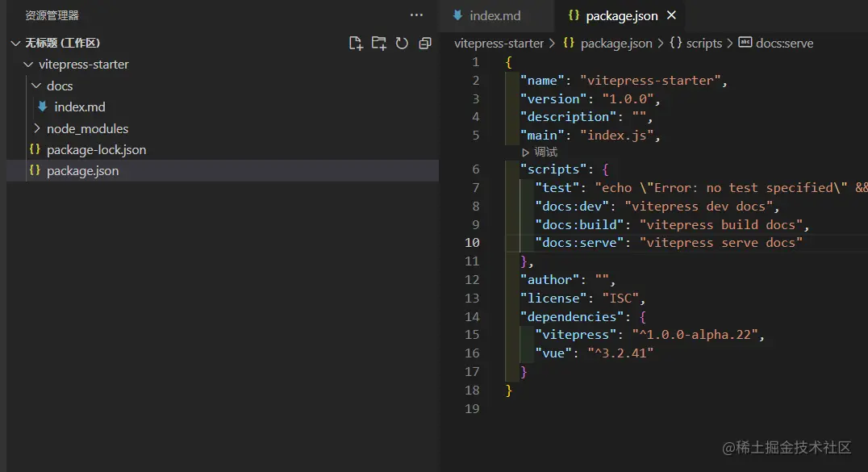Click the braces icon beside package-lock.json

[x=35, y=149]
